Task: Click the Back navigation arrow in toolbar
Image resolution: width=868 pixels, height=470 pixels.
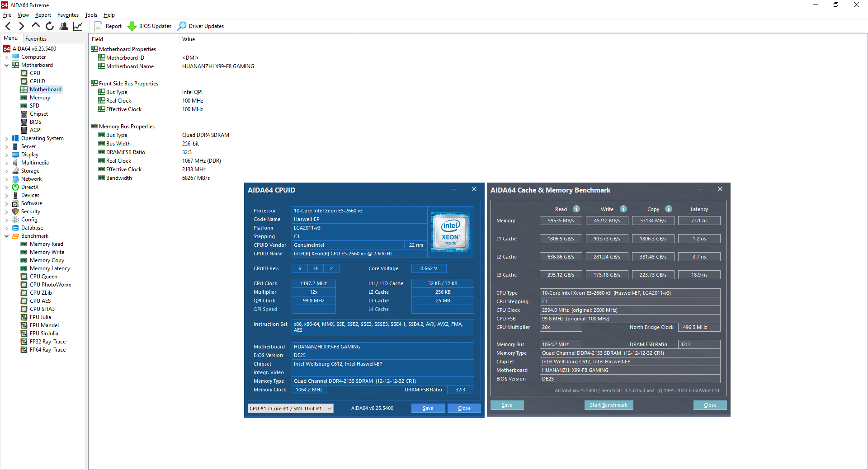Action: tap(8, 26)
